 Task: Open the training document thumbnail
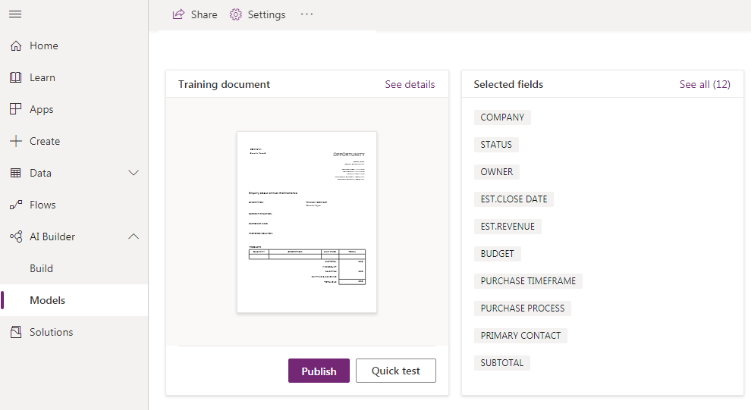click(x=306, y=222)
